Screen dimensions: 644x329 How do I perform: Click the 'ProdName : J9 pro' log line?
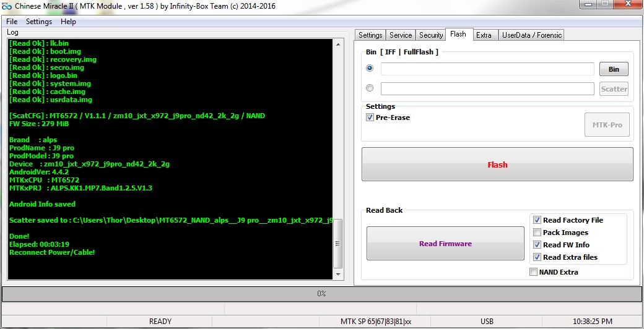(42, 148)
